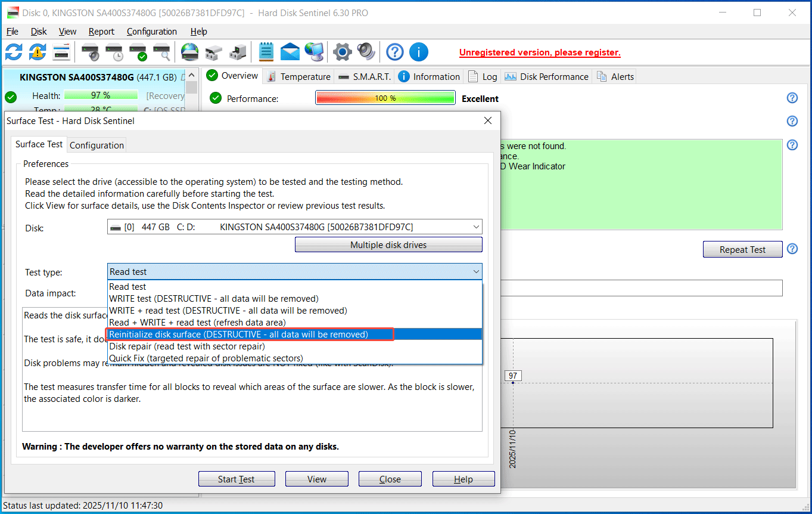
Task: Select the disk clock history icon
Action: pyautogui.click(x=114, y=52)
